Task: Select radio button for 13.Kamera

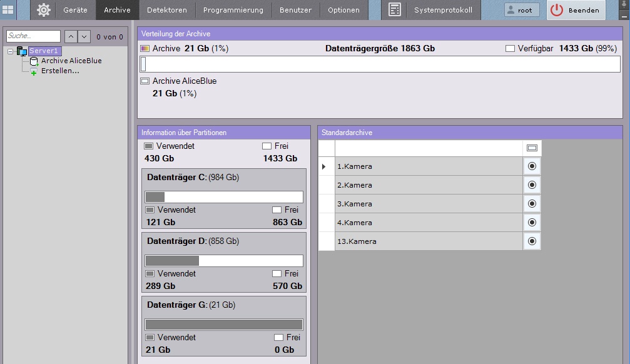Action: pyautogui.click(x=532, y=241)
